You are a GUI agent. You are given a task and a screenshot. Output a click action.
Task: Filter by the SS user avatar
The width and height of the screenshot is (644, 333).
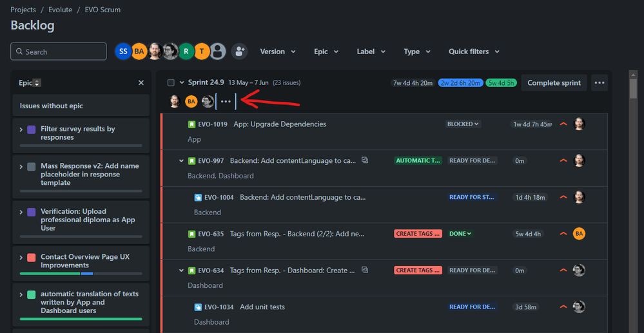click(x=123, y=52)
